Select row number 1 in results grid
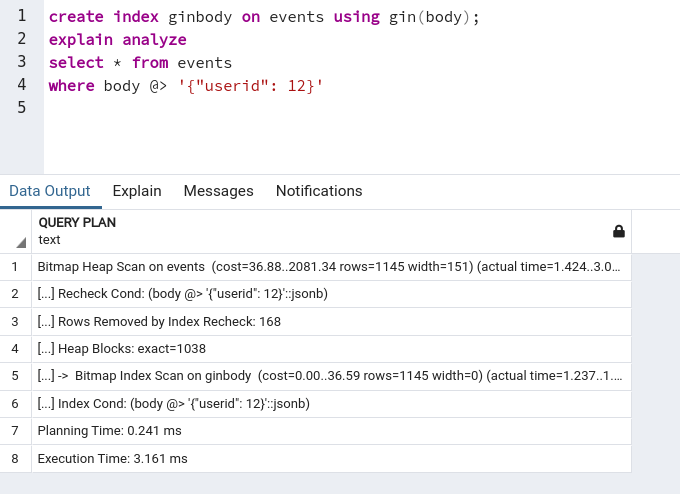The width and height of the screenshot is (680, 494). pyautogui.click(x=16, y=267)
